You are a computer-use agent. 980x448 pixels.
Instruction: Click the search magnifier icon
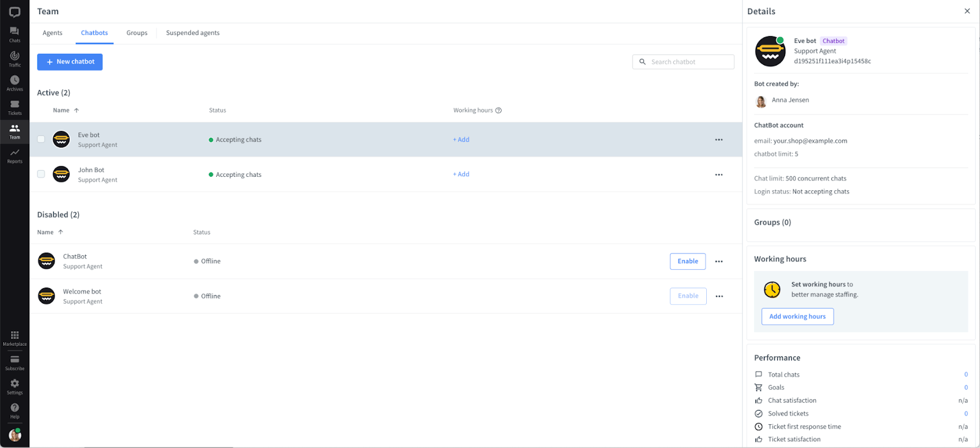(643, 62)
